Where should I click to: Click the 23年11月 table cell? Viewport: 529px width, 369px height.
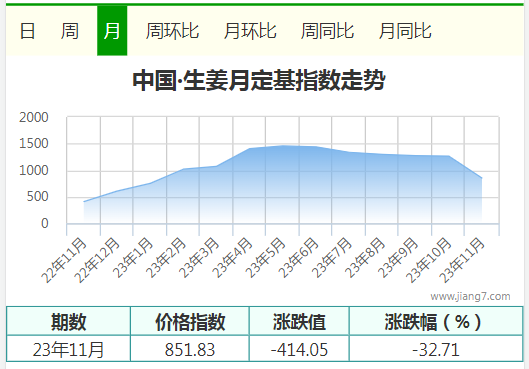point(68,349)
